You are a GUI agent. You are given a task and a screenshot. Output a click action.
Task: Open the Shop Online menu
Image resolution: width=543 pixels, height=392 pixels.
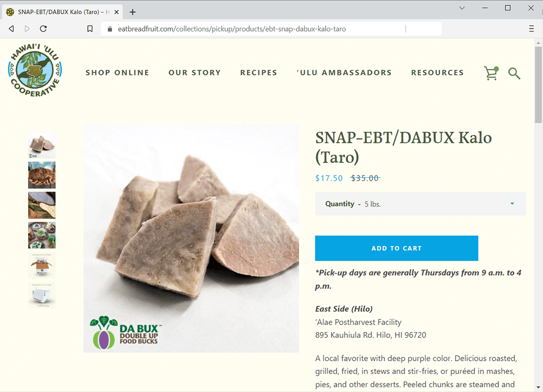click(x=117, y=73)
